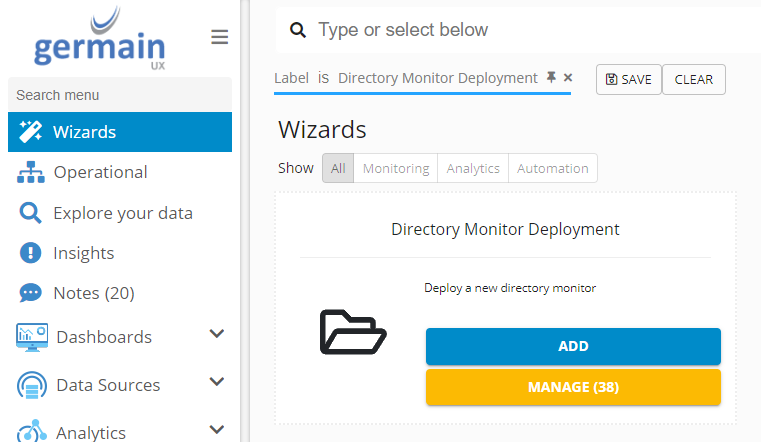Focus the Search menu field
The image size is (761, 442).
point(120,95)
